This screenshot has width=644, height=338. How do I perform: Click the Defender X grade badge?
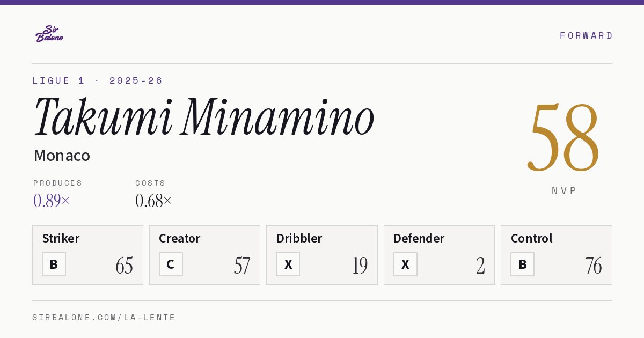click(405, 264)
